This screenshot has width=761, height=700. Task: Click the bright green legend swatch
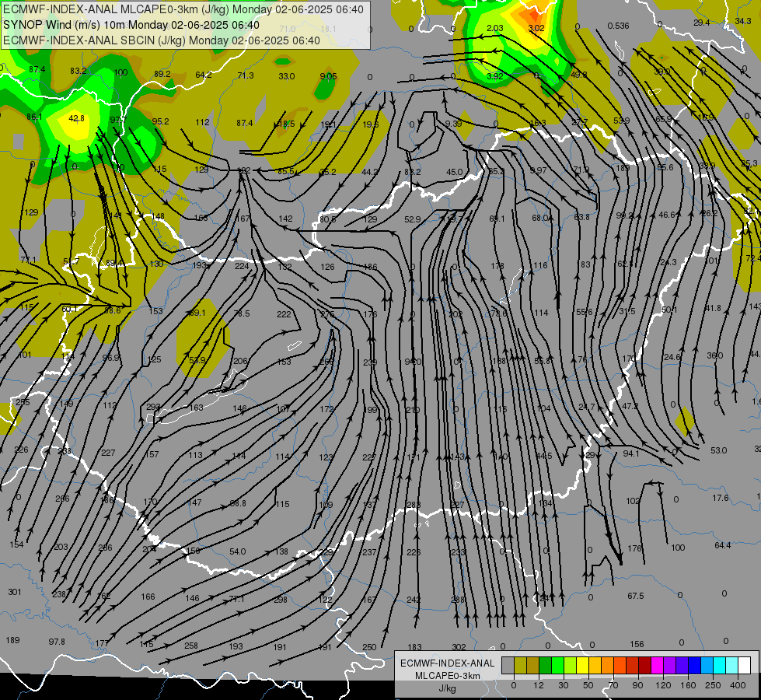point(557,665)
